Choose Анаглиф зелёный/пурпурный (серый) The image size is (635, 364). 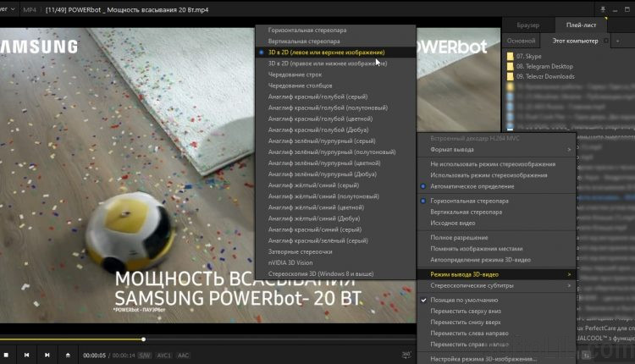[x=336, y=141]
